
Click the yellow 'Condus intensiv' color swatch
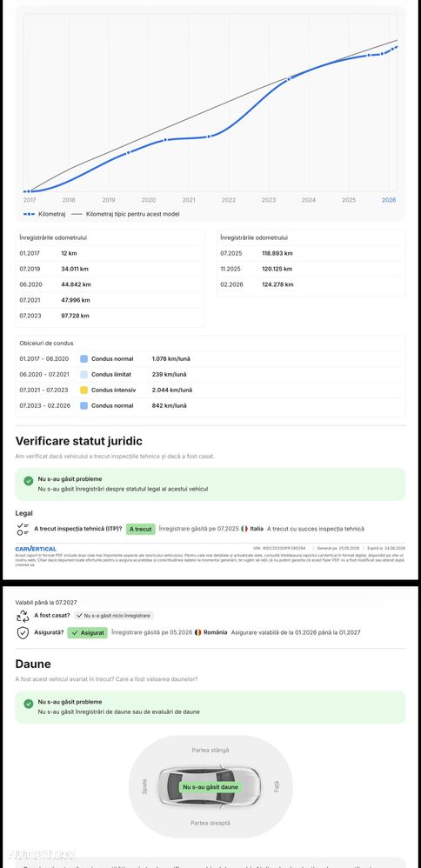coord(84,390)
